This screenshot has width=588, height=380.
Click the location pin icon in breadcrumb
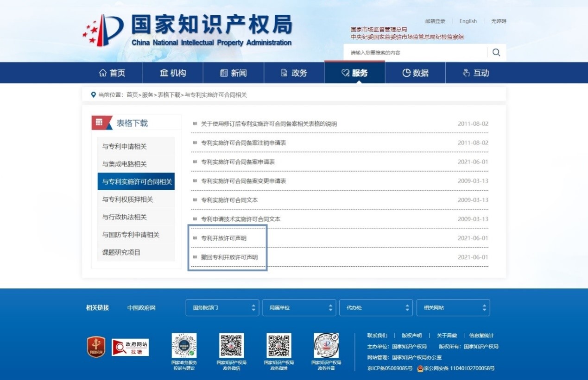pos(94,95)
